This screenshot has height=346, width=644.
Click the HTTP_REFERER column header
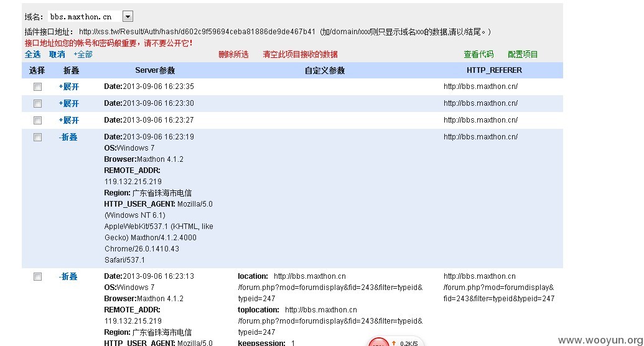[494, 70]
